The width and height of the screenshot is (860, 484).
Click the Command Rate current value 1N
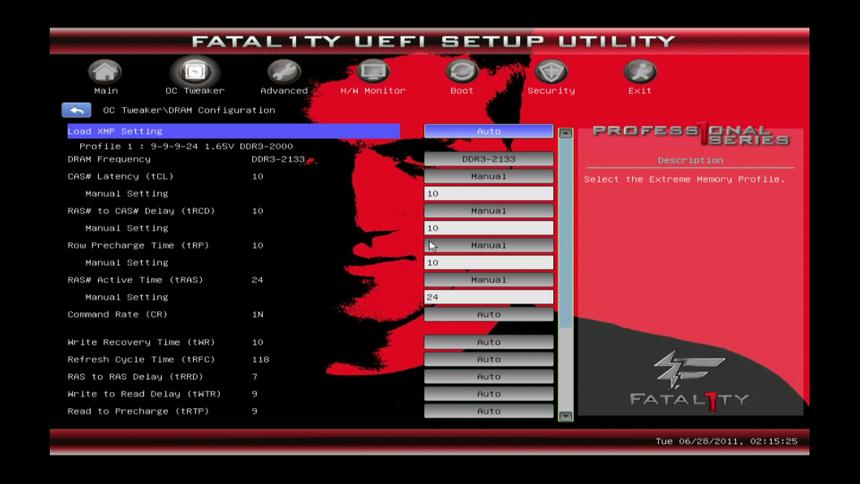tap(257, 314)
